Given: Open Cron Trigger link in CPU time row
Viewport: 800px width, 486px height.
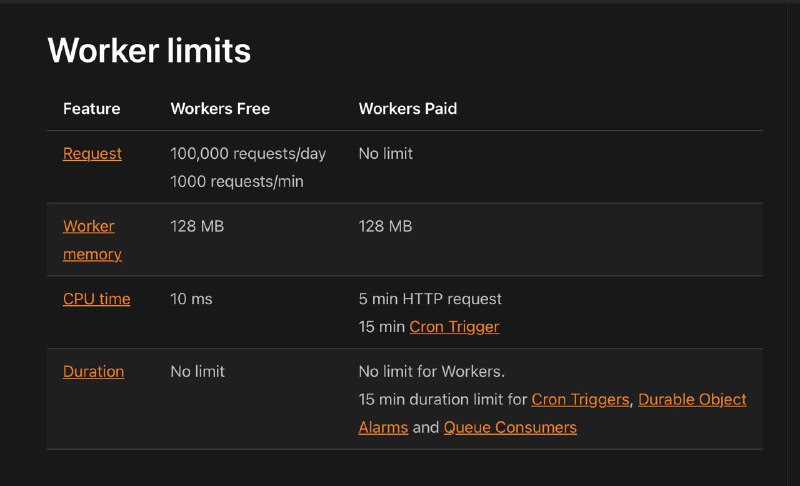Looking at the screenshot, I should pos(454,327).
